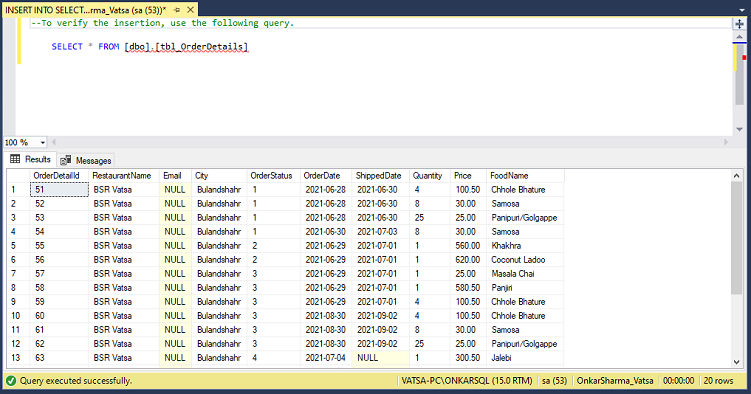
Task: Click the editor horizontal scroll right arrow
Action: tap(727, 142)
